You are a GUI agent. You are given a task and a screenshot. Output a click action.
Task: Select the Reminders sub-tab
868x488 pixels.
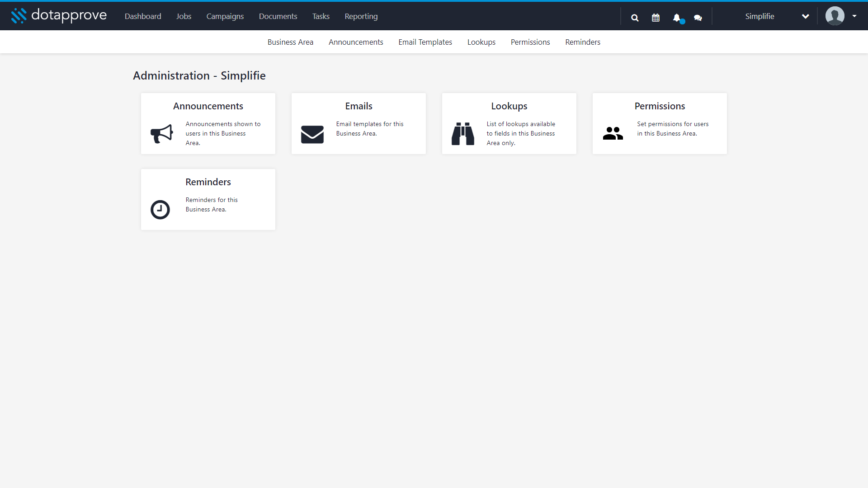point(583,42)
